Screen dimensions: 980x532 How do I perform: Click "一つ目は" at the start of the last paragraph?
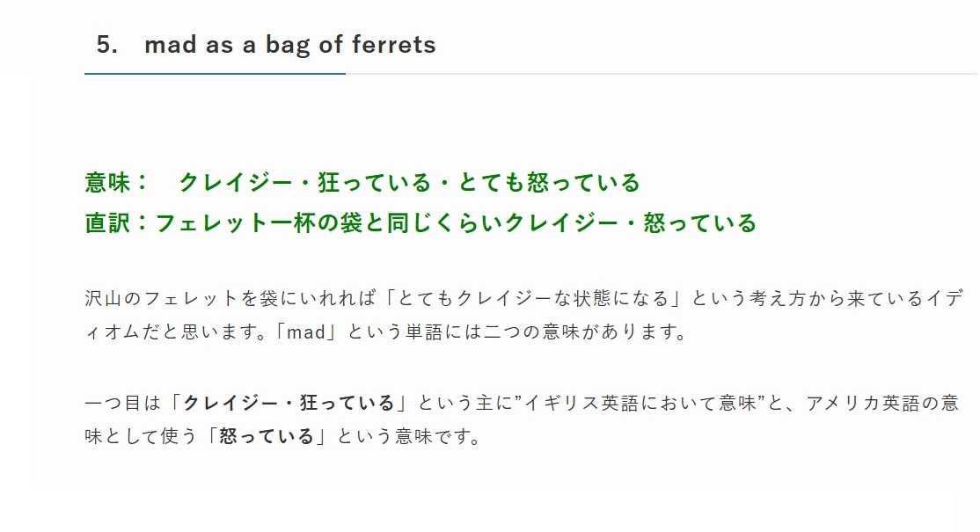[x=123, y=403]
